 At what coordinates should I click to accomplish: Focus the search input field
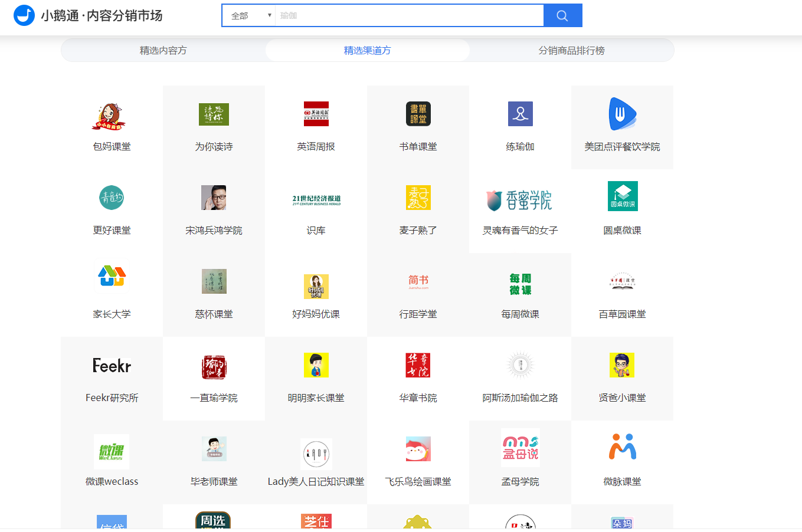409,15
